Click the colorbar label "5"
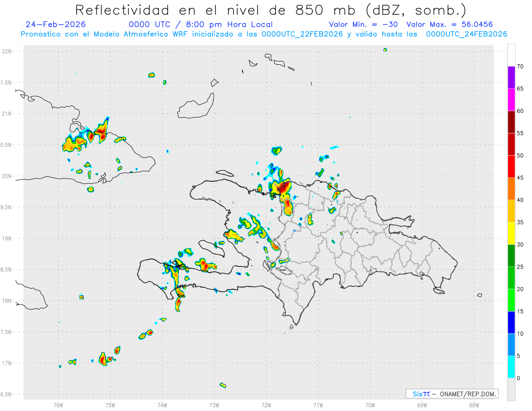This screenshot has width=532, height=411. point(518,356)
